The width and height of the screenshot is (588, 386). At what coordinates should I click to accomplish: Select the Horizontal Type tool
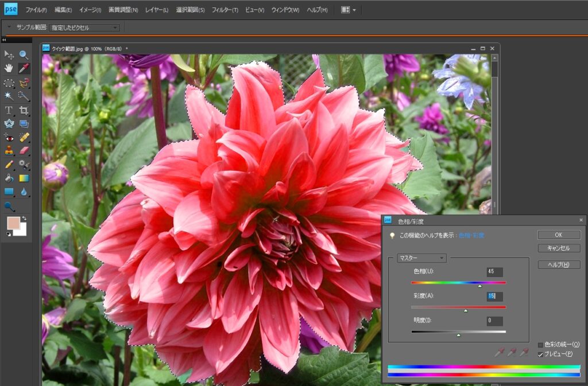[9, 110]
